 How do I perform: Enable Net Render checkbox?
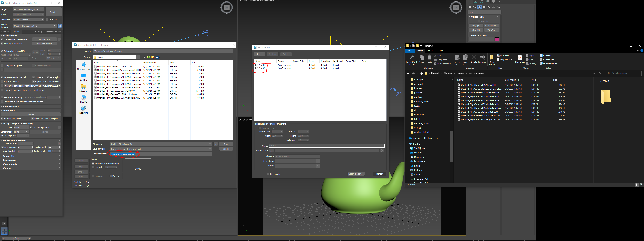pyautogui.click(x=268, y=174)
